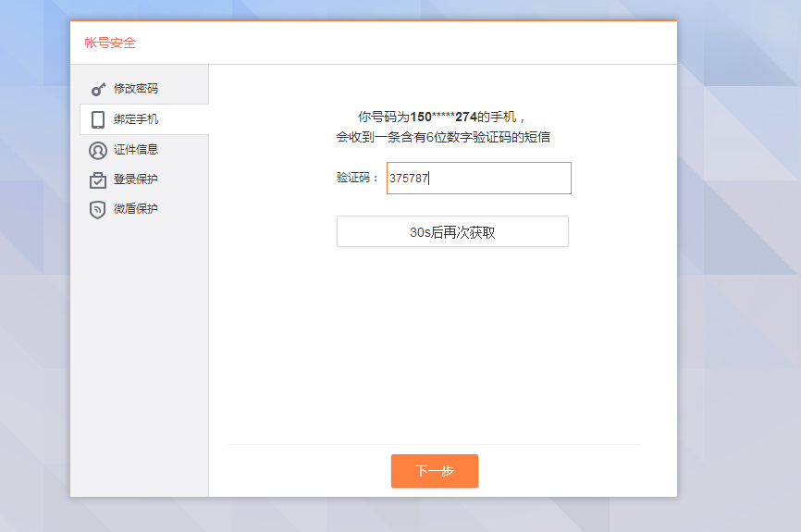Select the 绑定手机 menu item
The width and height of the screenshot is (801, 532).
click(144, 119)
